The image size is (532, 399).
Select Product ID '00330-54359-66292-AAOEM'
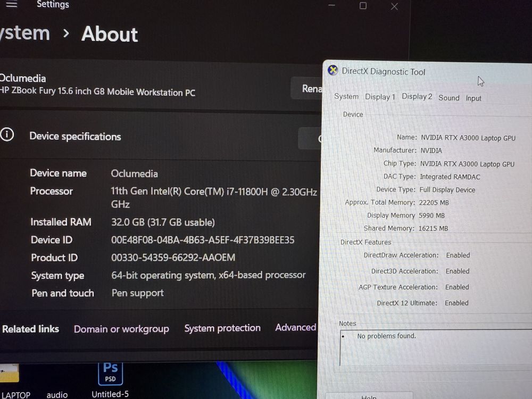(x=173, y=257)
